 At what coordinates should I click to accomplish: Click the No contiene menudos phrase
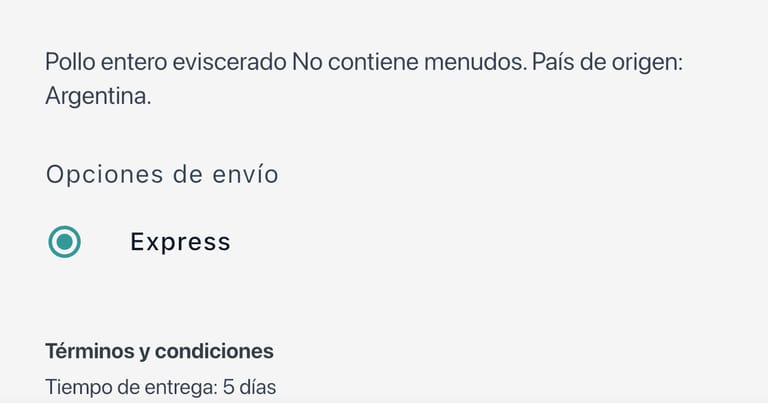pyautogui.click(x=409, y=62)
